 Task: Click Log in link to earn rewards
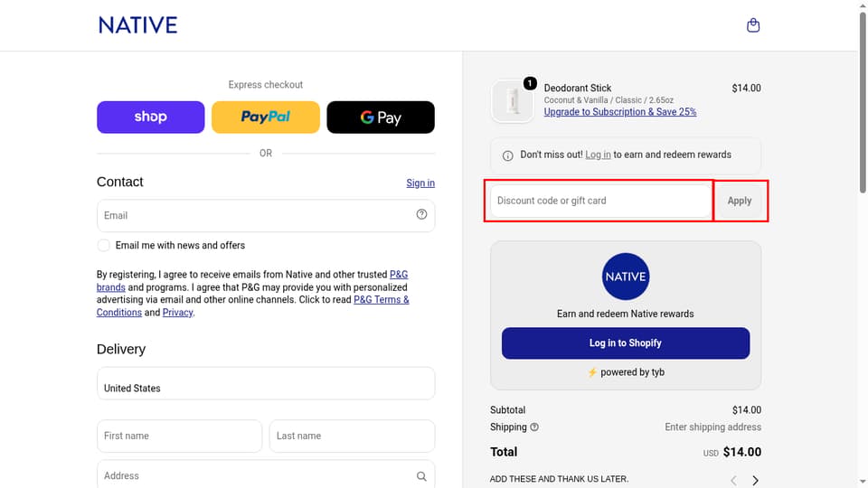coord(598,155)
